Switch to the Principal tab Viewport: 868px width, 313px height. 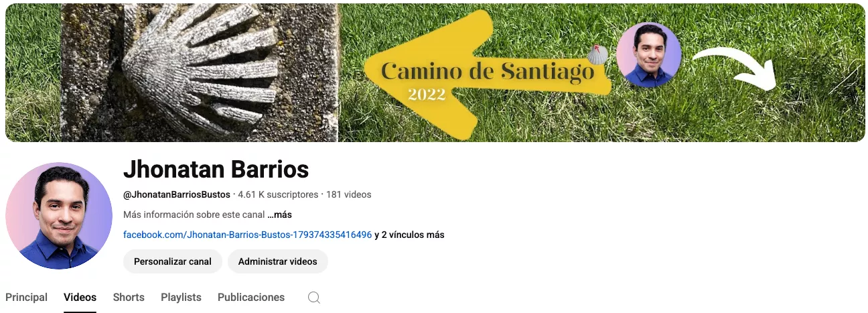(26, 297)
